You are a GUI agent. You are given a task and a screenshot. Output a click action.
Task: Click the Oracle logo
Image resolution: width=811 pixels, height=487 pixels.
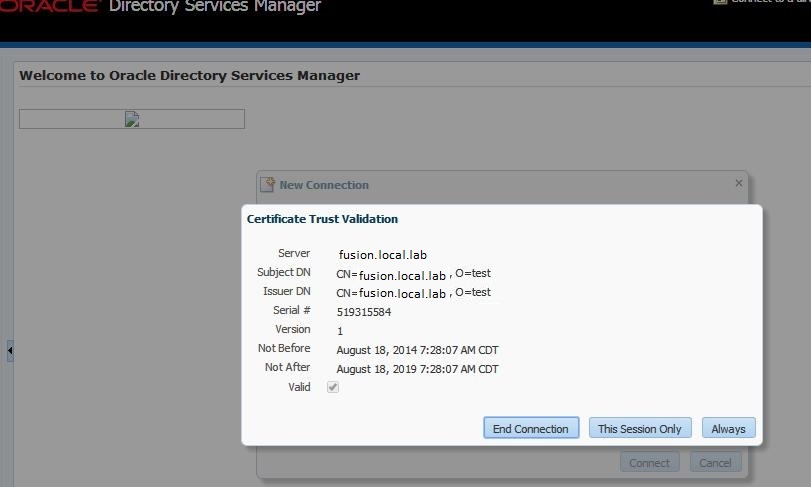tap(48, 6)
